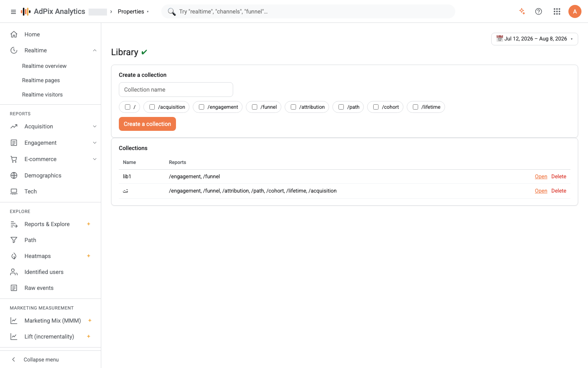Click the Path funnel icon
The image size is (588, 368).
click(14, 240)
